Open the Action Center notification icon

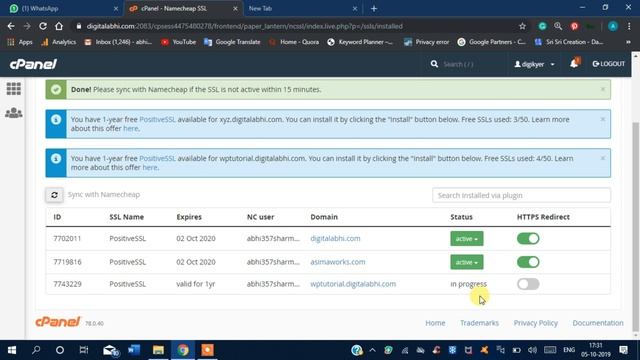click(623, 350)
